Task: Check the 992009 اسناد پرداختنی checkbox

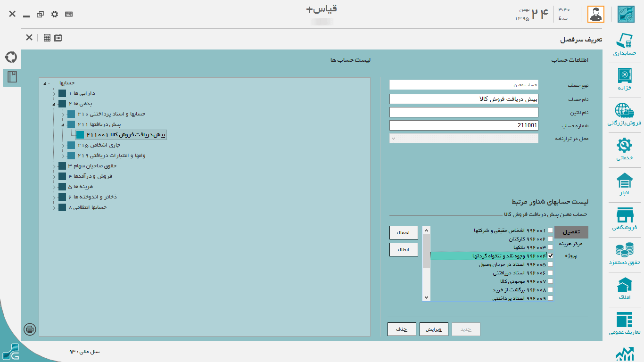Action: coord(550,298)
